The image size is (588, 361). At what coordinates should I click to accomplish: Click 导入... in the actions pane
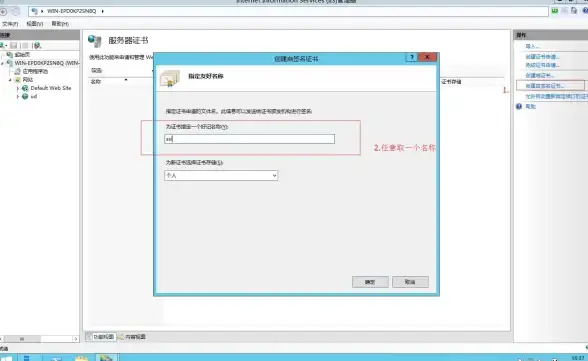coord(532,46)
